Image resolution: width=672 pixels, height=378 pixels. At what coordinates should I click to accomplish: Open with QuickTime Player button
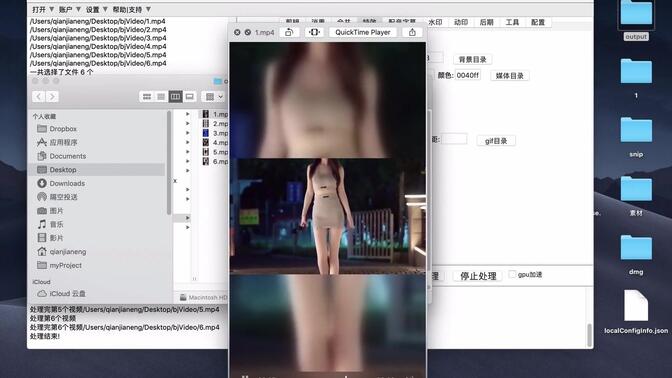coord(363,32)
